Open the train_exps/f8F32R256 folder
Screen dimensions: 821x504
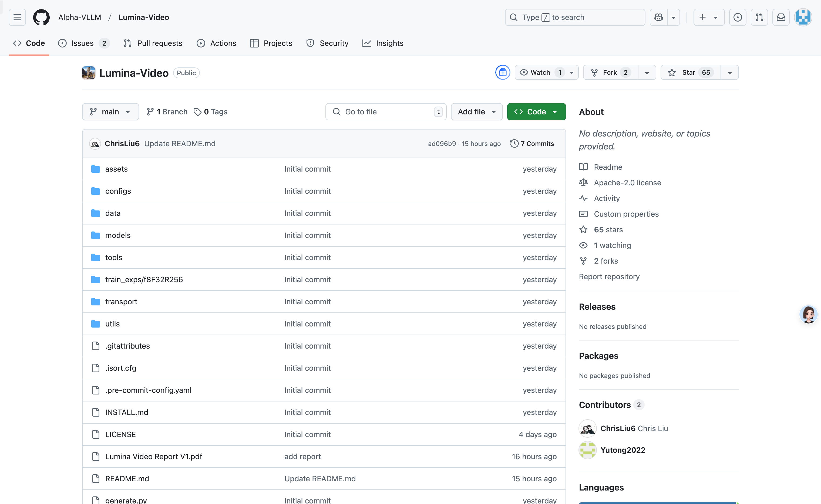(144, 280)
